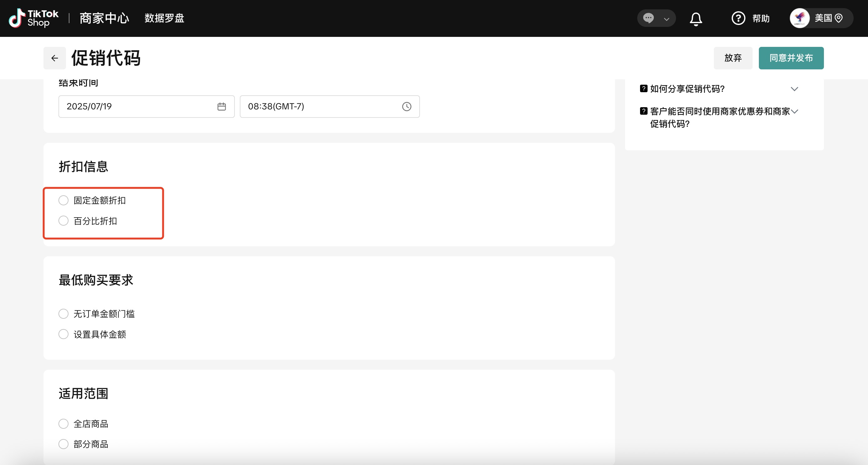
Task: Select 固定金额折扣 radio button
Action: tap(63, 200)
